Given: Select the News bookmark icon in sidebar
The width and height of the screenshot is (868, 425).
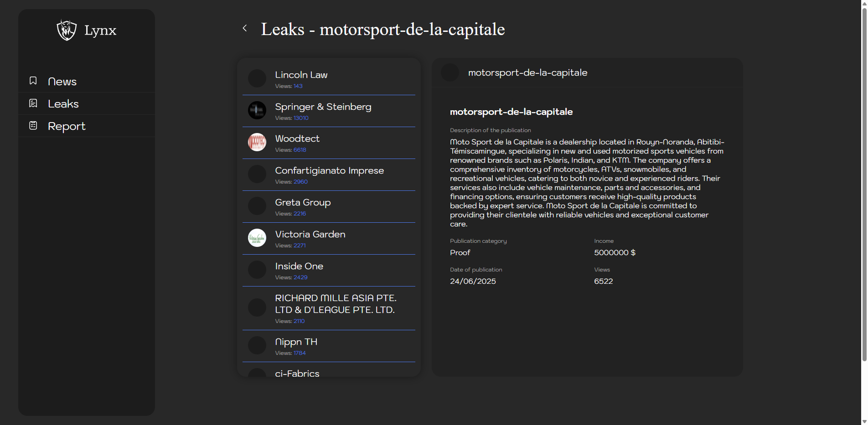Looking at the screenshot, I should [x=33, y=81].
